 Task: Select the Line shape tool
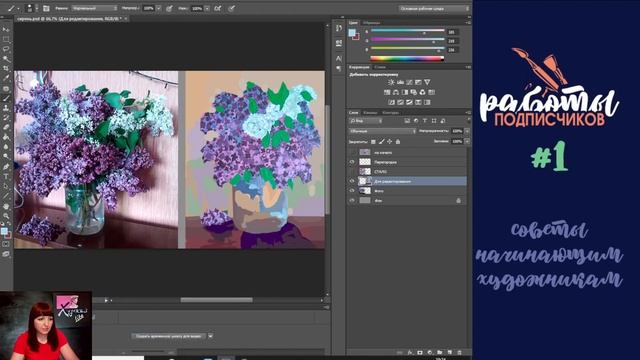(x=6, y=196)
